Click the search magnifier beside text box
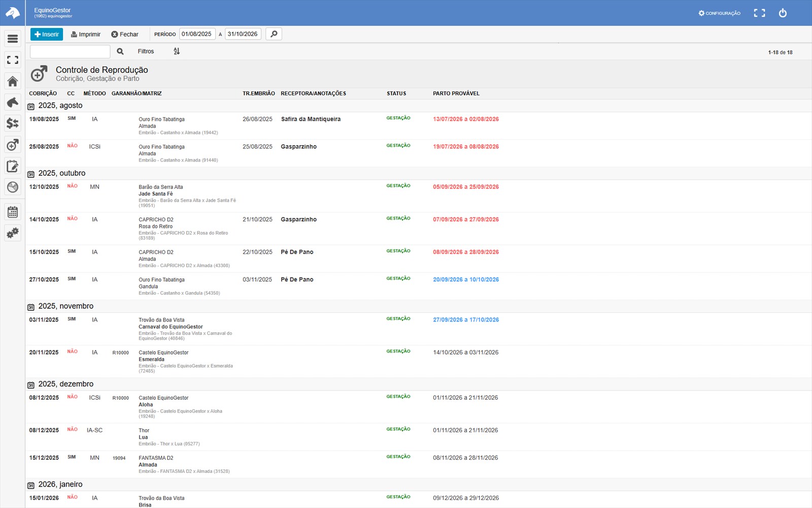 (x=120, y=51)
